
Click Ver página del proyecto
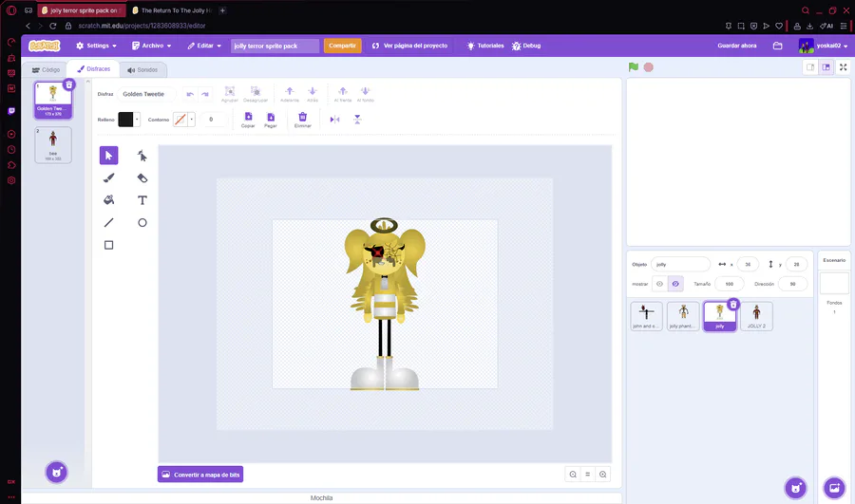click(409, 46)
